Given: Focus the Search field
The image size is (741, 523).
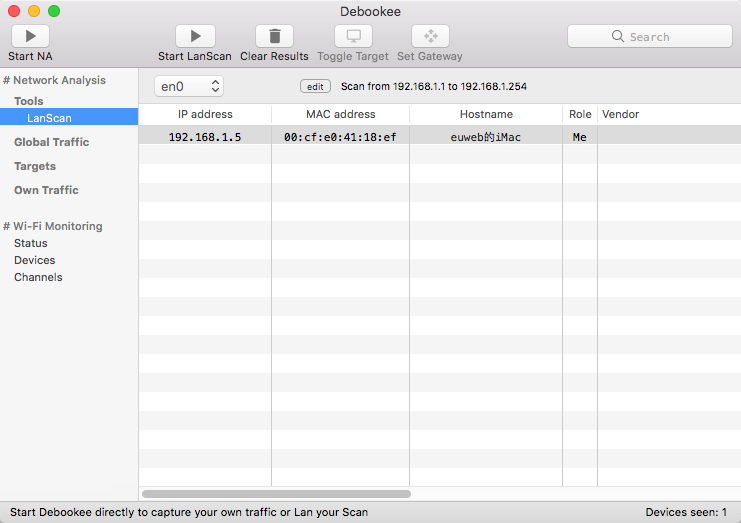Looking at the screenshot, I should [x=650, y=36].
